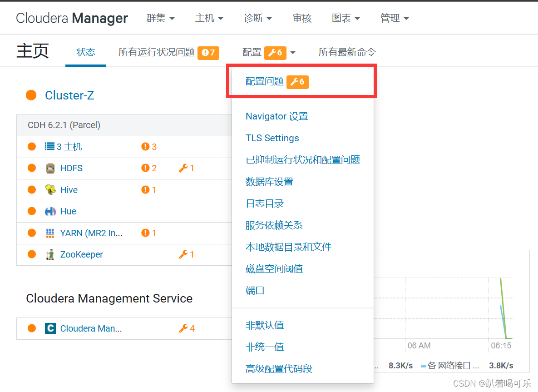Open the 图表 dropdown menu
Image resolution: width=538 pixels, height=392 pixels.
coord(346,18)
